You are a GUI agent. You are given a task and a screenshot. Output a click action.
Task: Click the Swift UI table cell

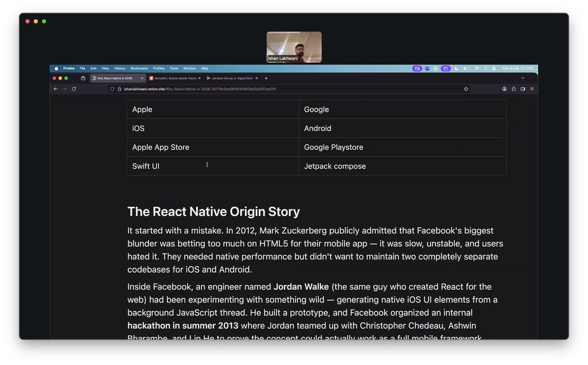tap(213, 166)
